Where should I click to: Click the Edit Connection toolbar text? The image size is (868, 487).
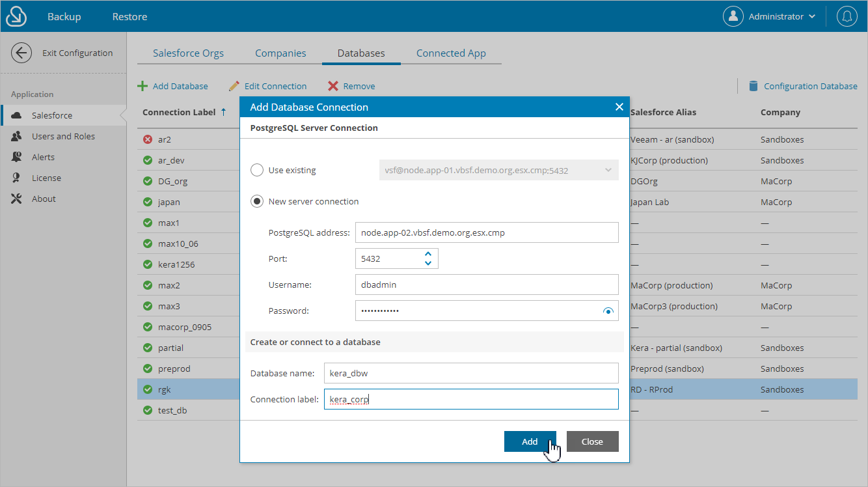tap(275, 86)
